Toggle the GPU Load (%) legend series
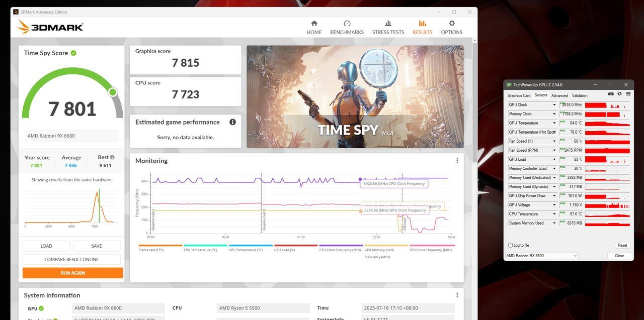Screen dimensions: 644x320 pos(296,248)
